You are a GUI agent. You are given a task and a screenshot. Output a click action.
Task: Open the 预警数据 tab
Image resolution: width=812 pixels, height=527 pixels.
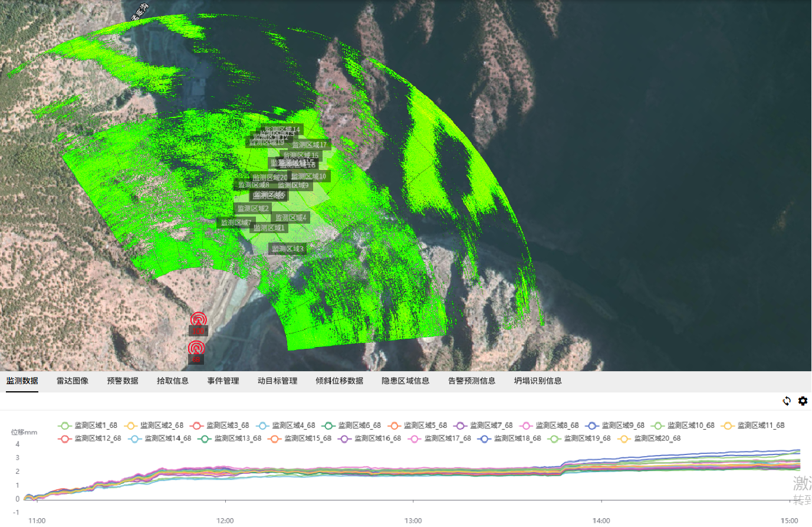[x=123, y=381]
